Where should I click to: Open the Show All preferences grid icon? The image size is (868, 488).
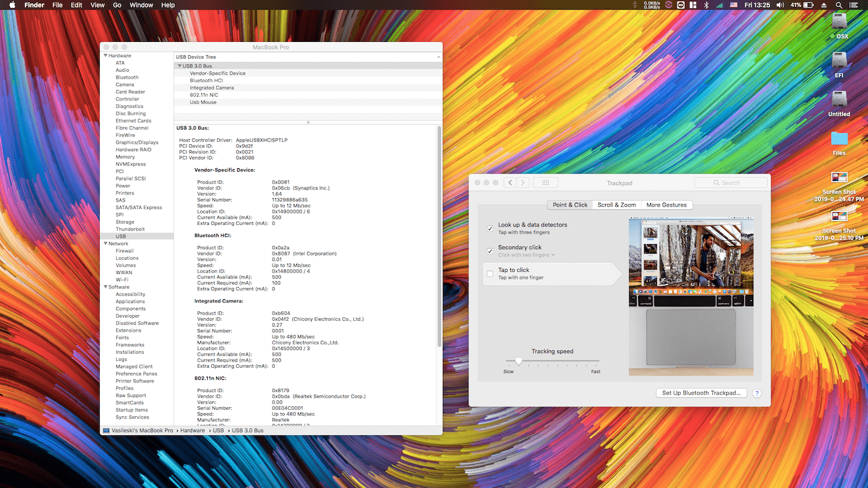[545, 182]
